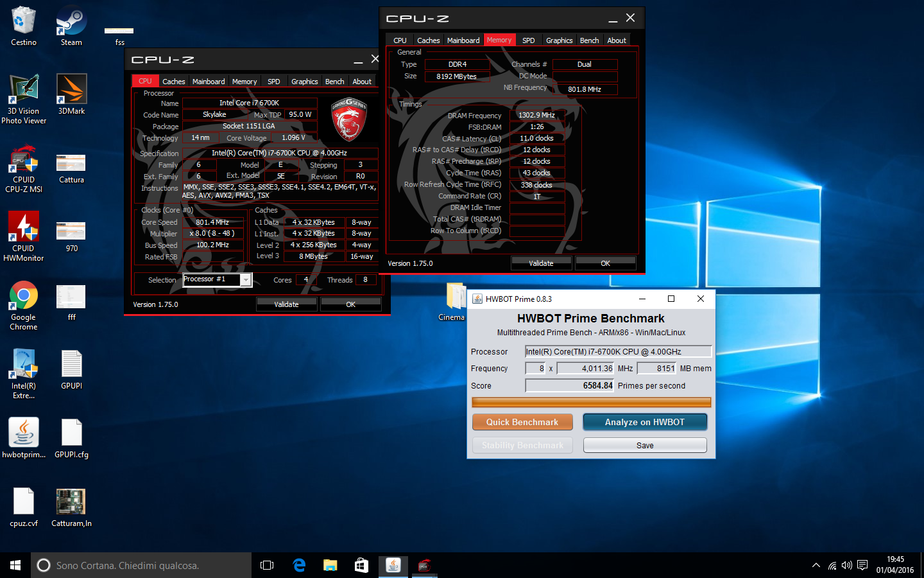This screenshot has width=924, height=578.
Task: Click Save in HWBOT Prime
Action: point(645,445)
